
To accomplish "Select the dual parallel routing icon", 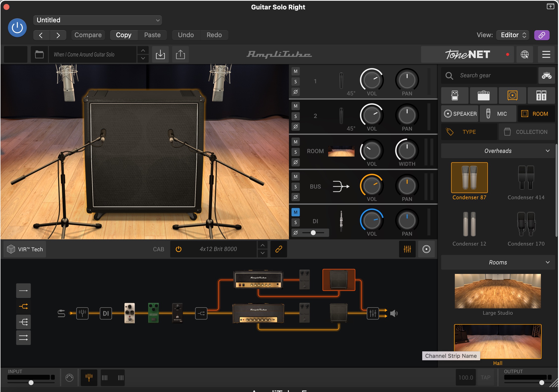I will (24, 337).
